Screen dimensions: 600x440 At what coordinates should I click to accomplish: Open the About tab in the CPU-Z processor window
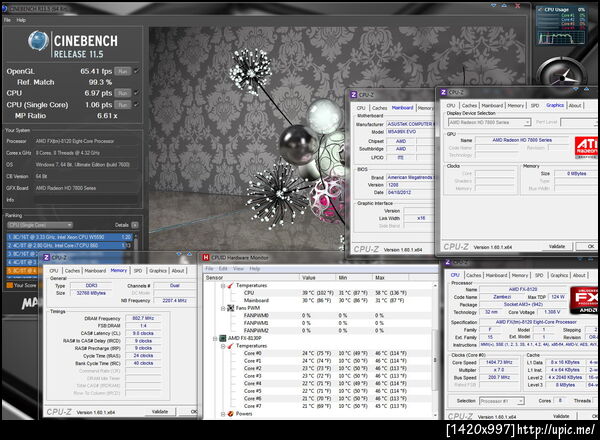coord(579,275)
